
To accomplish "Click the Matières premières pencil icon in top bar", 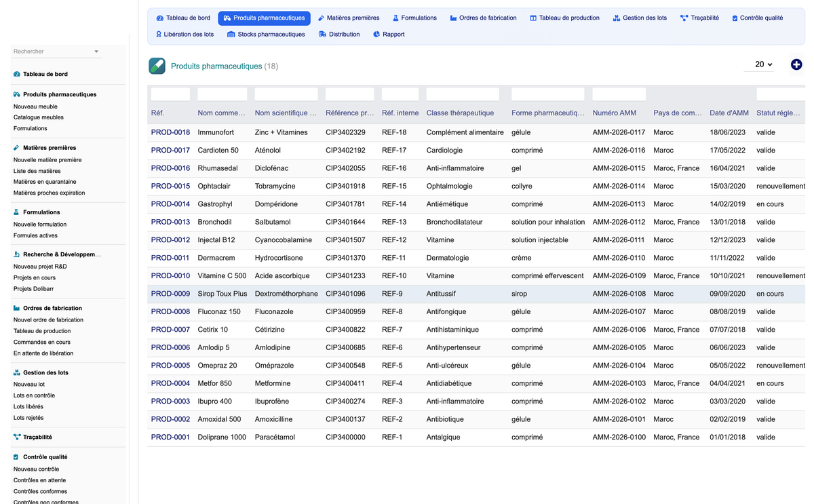I will click(322, 18).
